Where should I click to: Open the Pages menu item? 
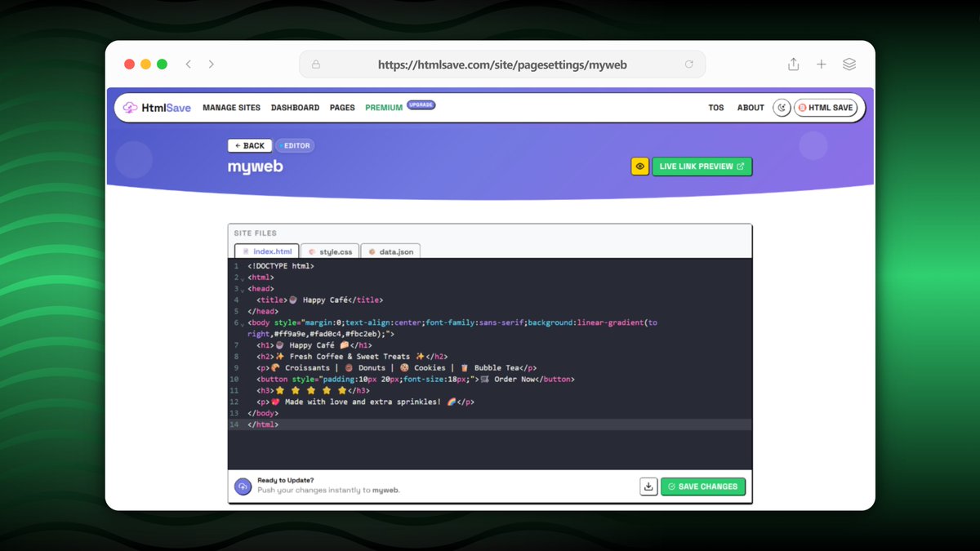coord(342,108)
